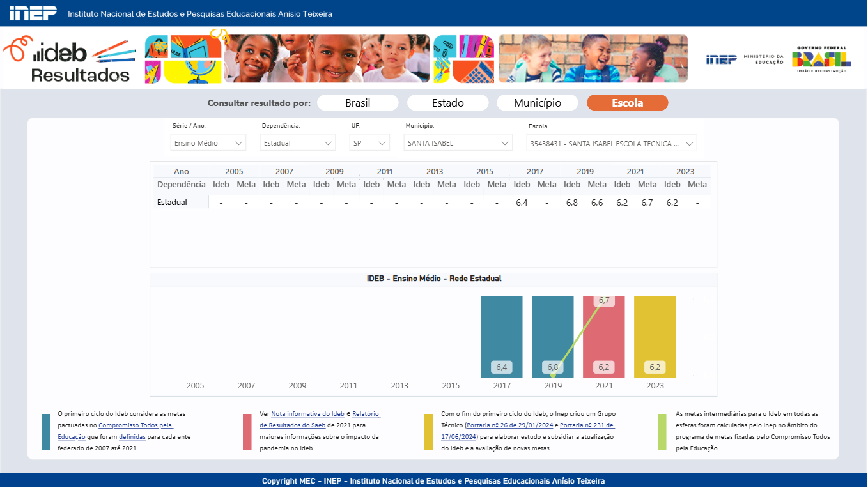
Task: Click the Ideb Resultados logo
Action: pyautogui.click(x=70, y=61)
